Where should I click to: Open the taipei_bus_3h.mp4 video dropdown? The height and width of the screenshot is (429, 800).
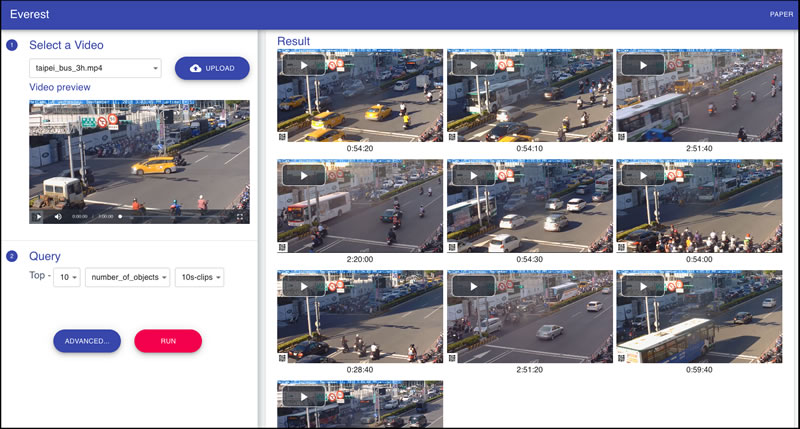(95, 68)
